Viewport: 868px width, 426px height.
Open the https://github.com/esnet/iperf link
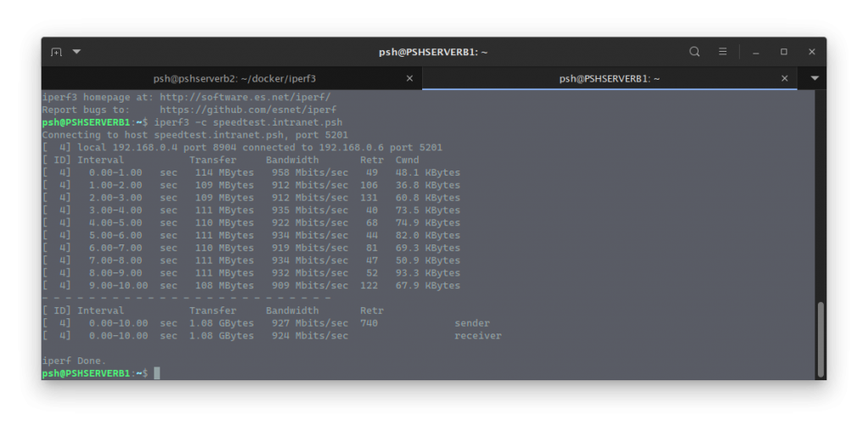[x=248, y=109]
